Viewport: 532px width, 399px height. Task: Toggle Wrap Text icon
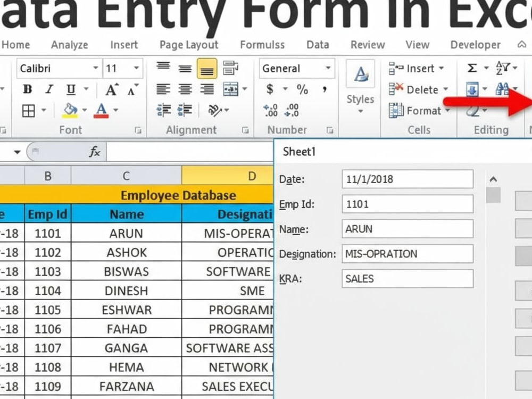click(230, 68)
